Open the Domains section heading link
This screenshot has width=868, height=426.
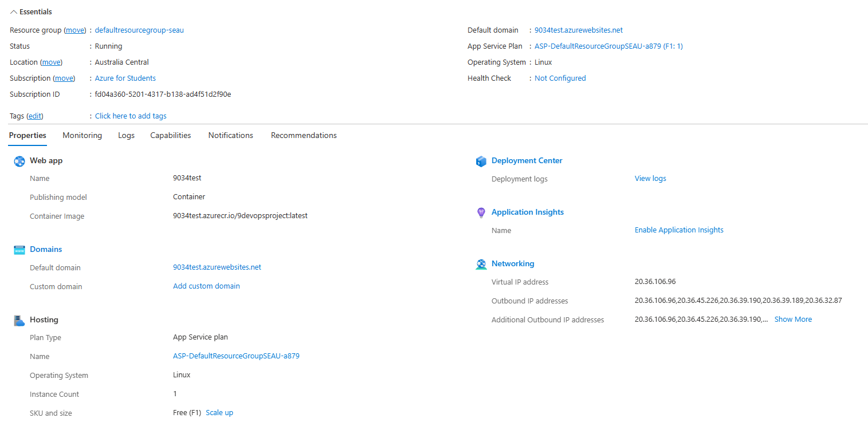tap(46, 250)
